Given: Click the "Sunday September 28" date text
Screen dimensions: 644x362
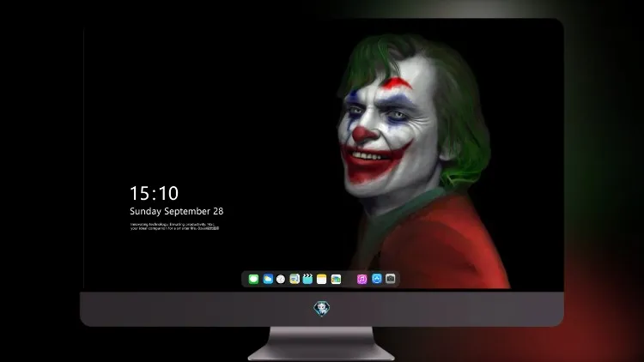Looking at the screenshot, I should click(177, 211).
